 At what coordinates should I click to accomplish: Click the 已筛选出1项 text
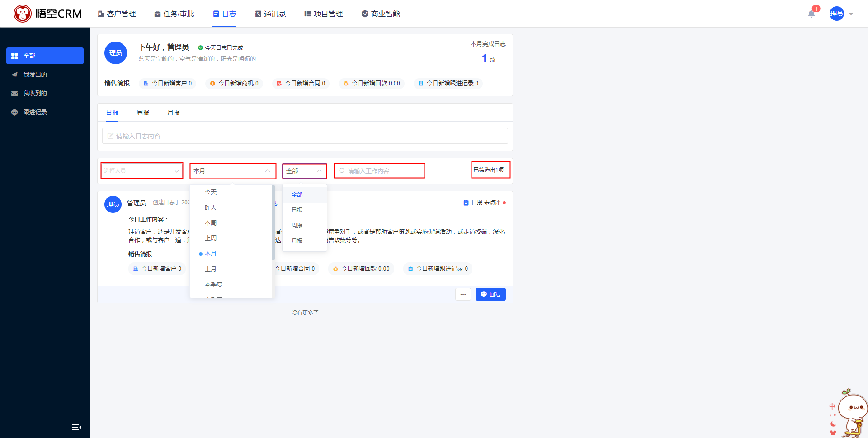[x=489, y=170]
